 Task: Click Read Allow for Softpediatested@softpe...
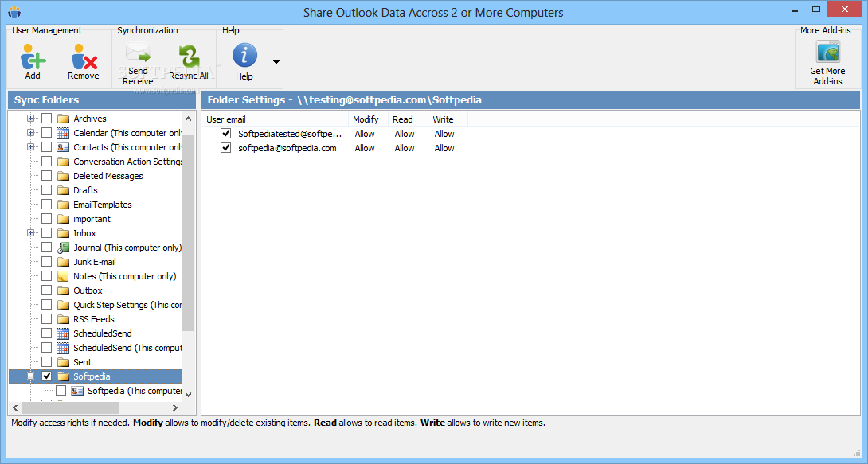[405, 134]
